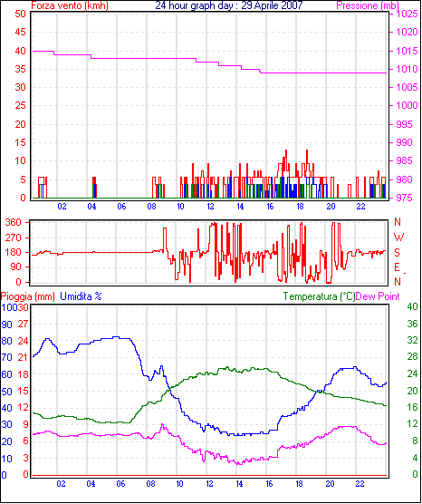This screenshot has height=504, width=422.
Task: Click hour 20 tick on bottom chart
Action: pyautogui.click(x=330, y=484)
